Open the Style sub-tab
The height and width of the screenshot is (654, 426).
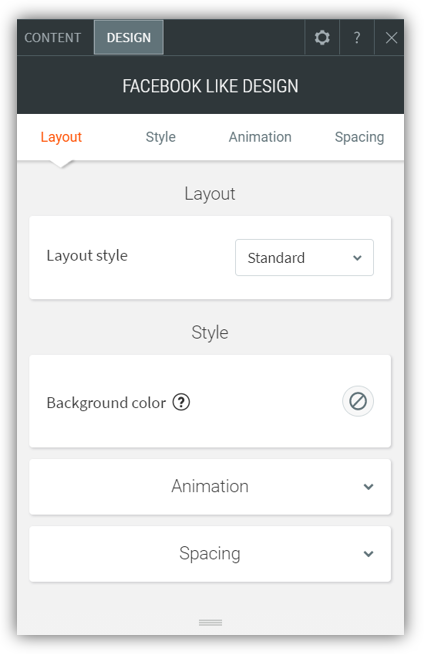(161, 137)
